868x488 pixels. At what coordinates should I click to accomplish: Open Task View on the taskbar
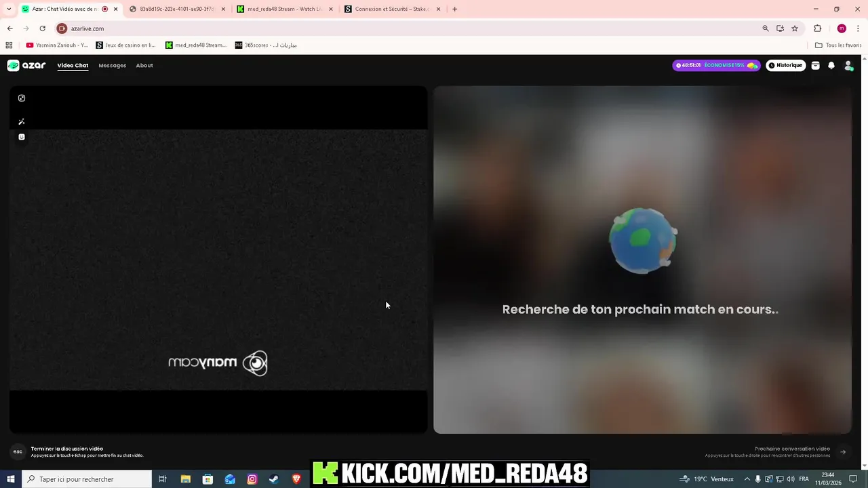[x=163, y=479]
